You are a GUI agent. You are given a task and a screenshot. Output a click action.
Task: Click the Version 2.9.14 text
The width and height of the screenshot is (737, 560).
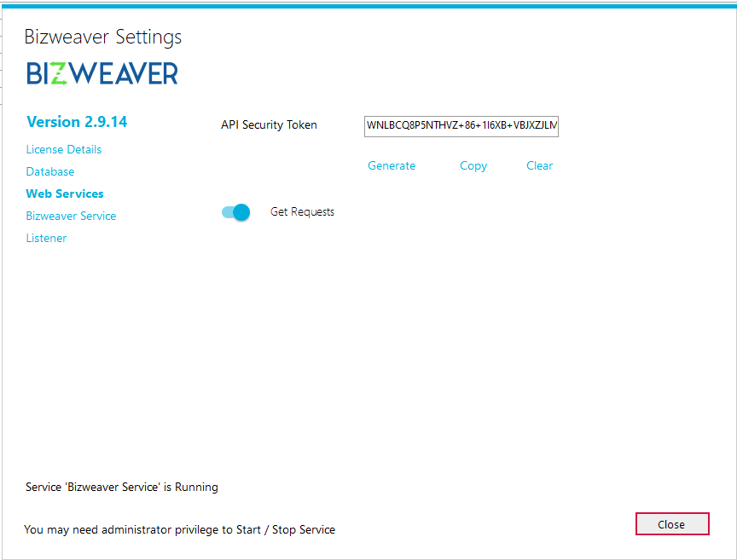[77, 122]
